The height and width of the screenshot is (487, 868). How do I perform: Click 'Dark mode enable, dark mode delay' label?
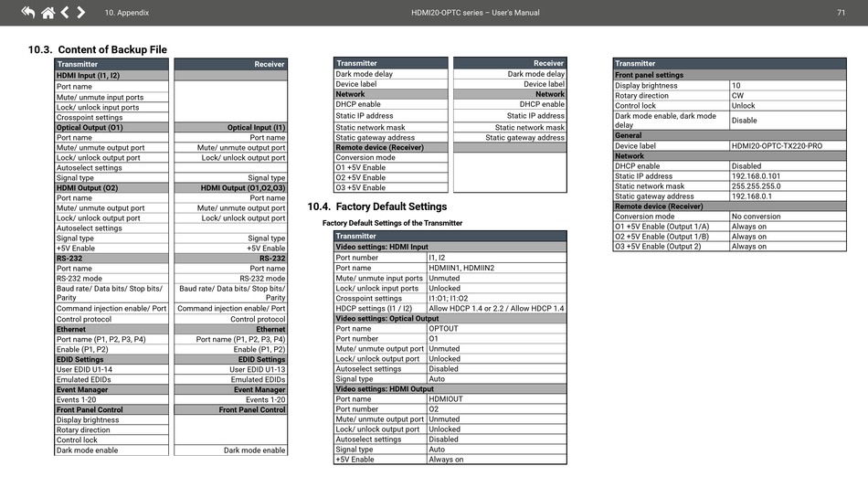tap(665, 120)
